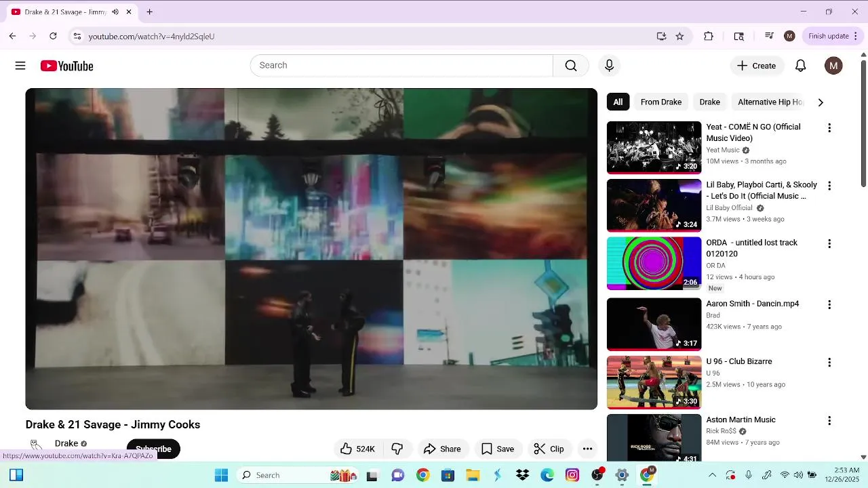This screenshot has width=868, height=488.
Task: Open Drake channel name link
Action: [66, 443]
